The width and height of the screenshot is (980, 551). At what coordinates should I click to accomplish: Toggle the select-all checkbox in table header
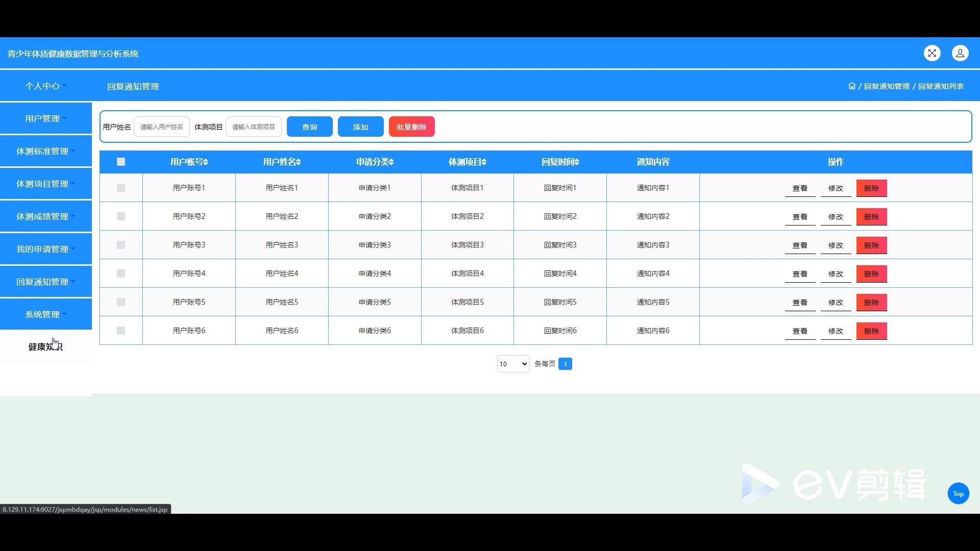coord(121,162)
